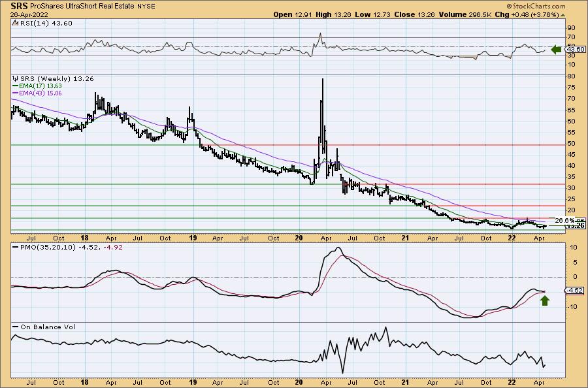Click the 13.26 last-price tag on price axis
The height and width of the screenshot is (388, 588).
point(576,225)
